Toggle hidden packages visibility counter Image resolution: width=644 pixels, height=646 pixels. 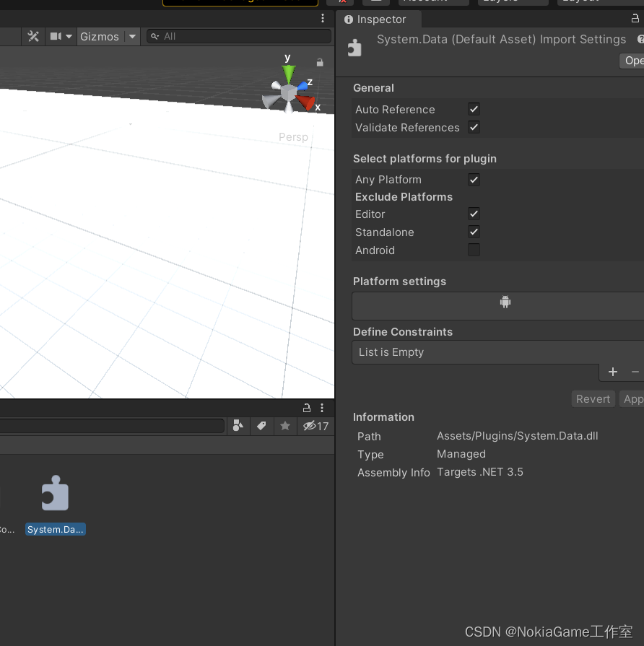pyautogui.click(x=316, y=426)
